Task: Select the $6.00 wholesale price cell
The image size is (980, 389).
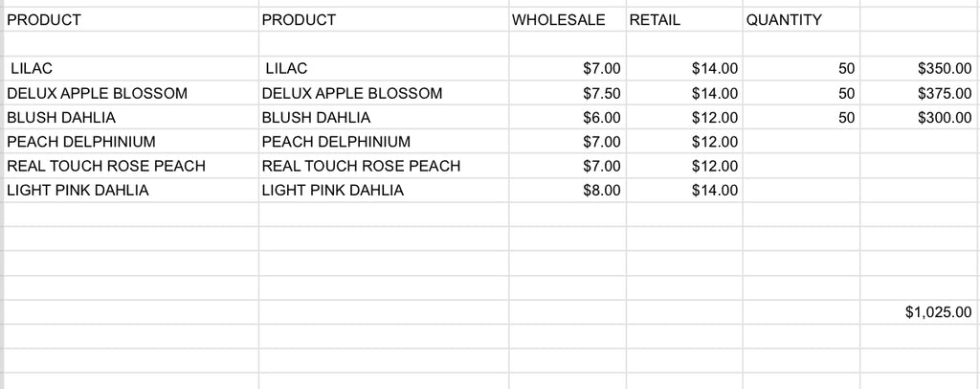Action: click(x=566, y=118)
